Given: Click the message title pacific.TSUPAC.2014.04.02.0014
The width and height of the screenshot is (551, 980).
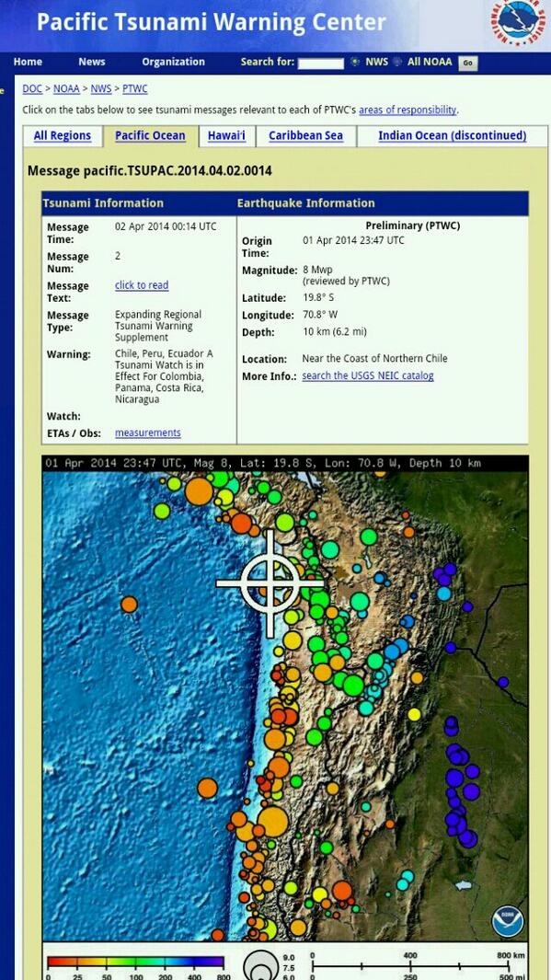Looking at the screenshot, I should pyautogui.click(x=150, y=170).
